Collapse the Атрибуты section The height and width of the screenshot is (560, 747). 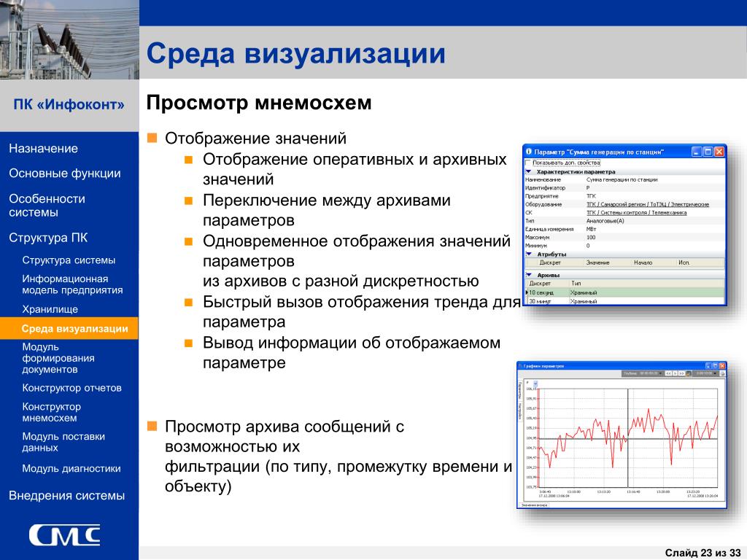tap(529, 254)
